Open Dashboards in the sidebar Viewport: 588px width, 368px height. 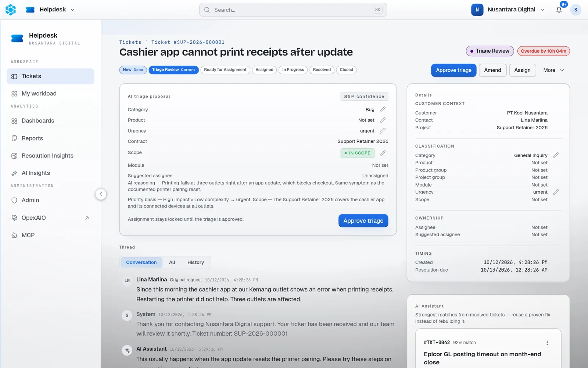coord(50,121)
